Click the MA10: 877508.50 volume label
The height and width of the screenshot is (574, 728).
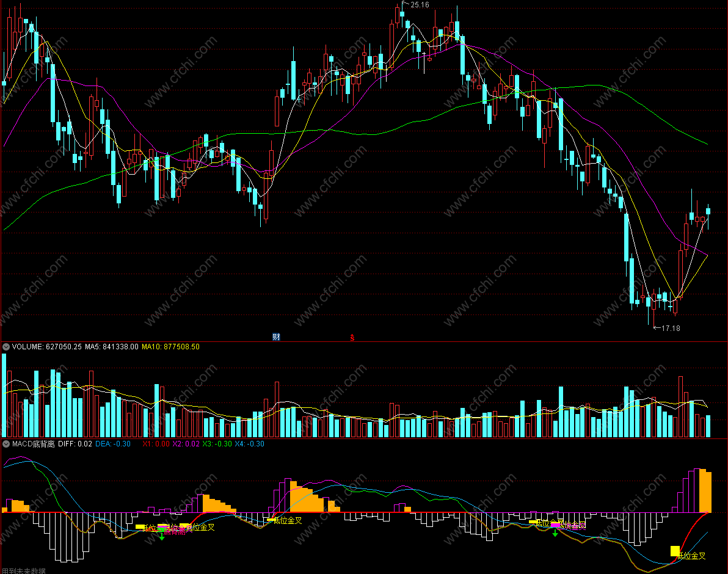[170, 347]
